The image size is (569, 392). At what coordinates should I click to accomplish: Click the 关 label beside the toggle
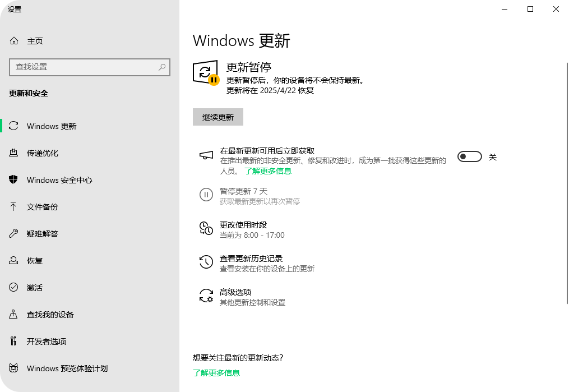click(492, 157)
